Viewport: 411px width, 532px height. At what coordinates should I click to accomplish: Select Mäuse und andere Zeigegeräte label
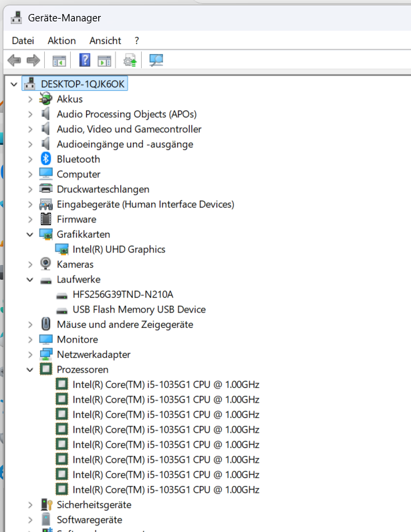pos(125,324)
